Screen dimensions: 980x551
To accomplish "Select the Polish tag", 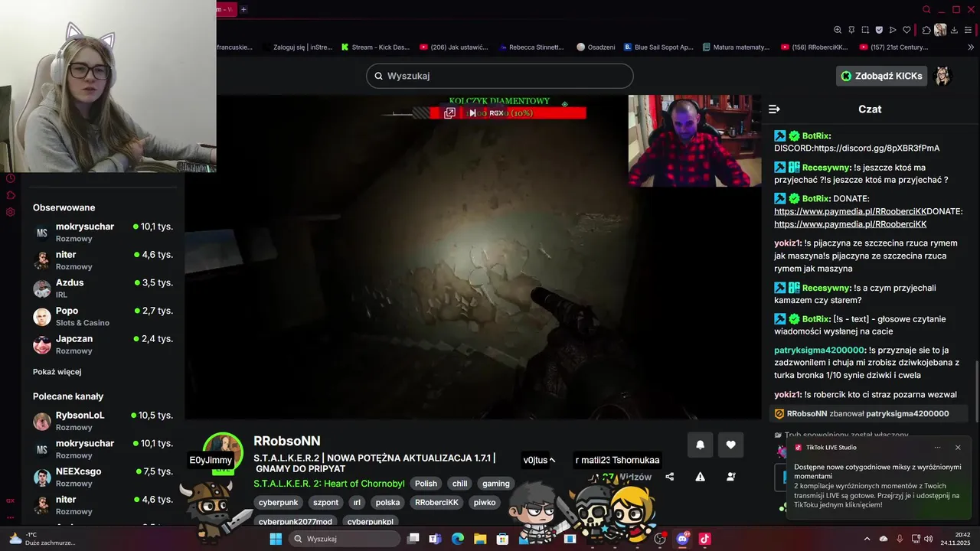I will click(x=426, y=484).
